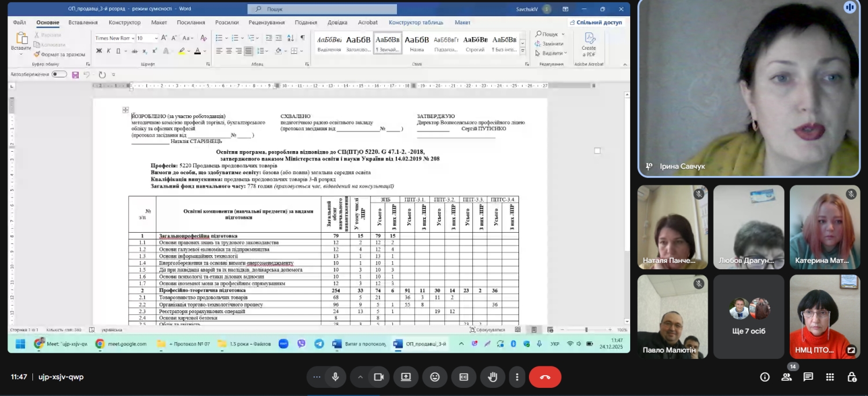Leave the call with red hang-up button
The height and width of the screenshot is (396, 868).
(545, 377)
